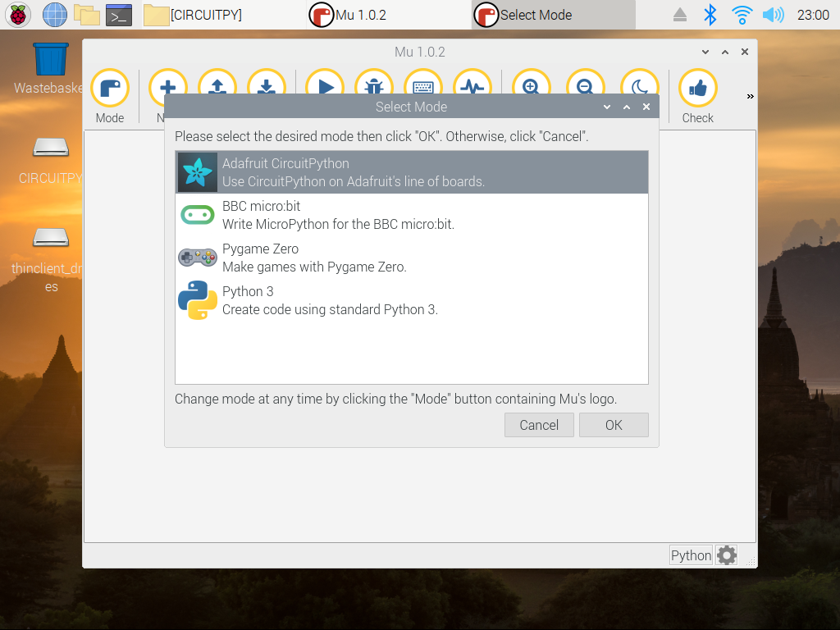840x630 pixels.
Task: Click the Python mode status label
Action: click(691, 555)
